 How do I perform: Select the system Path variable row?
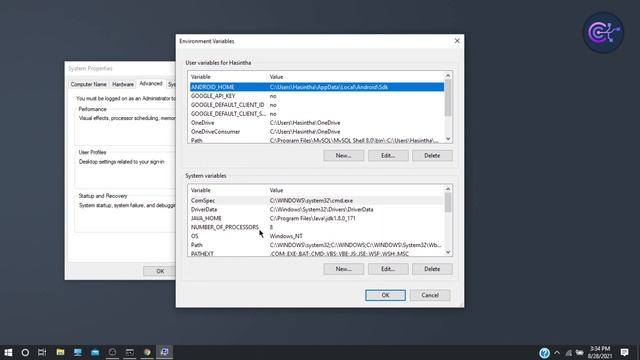click(317, 245)
